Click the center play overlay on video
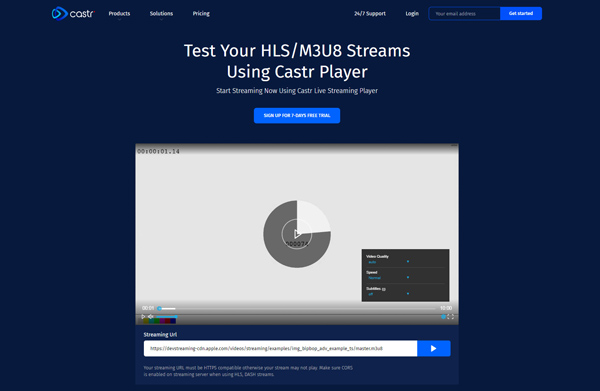The width and height of the screenshot is (600, 391). 297,233
